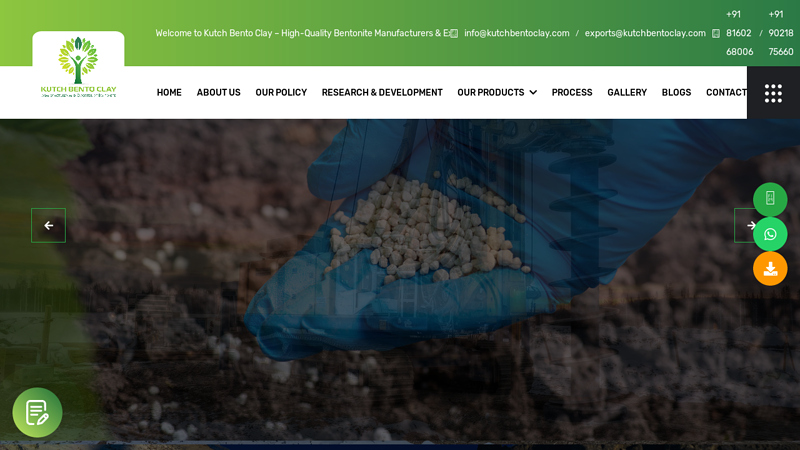Image resolution: width=800 pixels, height=450 pixels.
Task: Go to previous slide with left arrow
Action: click(x=48, y=225)
